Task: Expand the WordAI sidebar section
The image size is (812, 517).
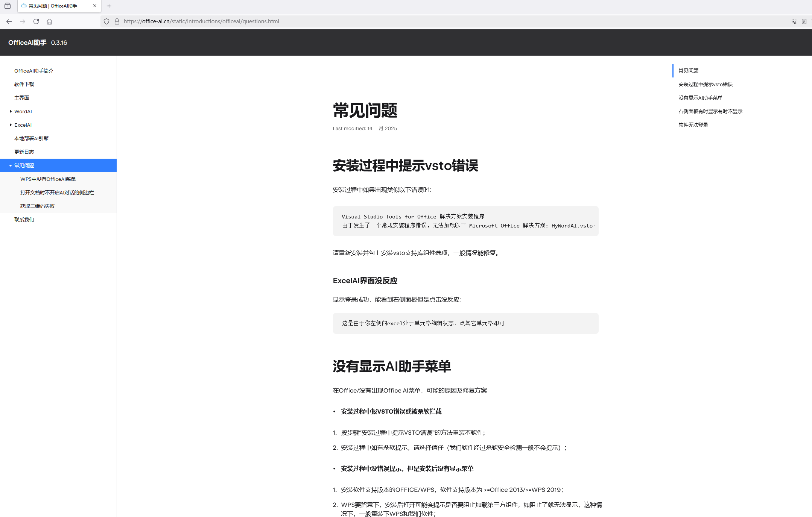Action: click(10, 111)
